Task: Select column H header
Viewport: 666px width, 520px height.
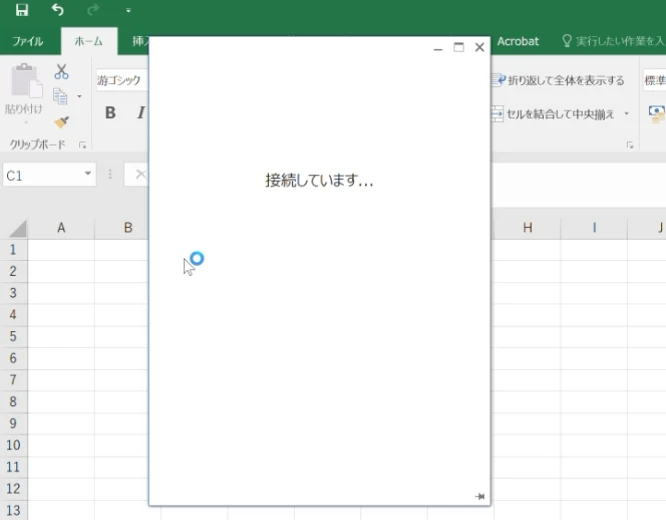Action: [x=527, y=228]
